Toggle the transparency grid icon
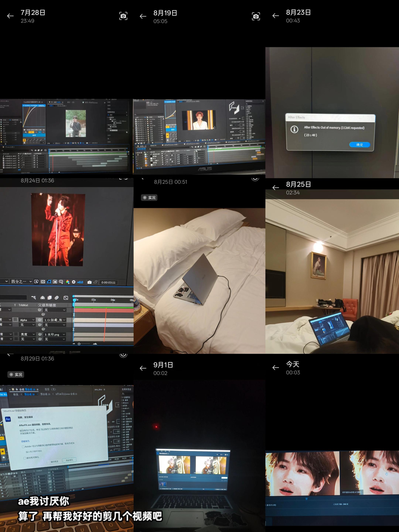 tap(43, 282)
